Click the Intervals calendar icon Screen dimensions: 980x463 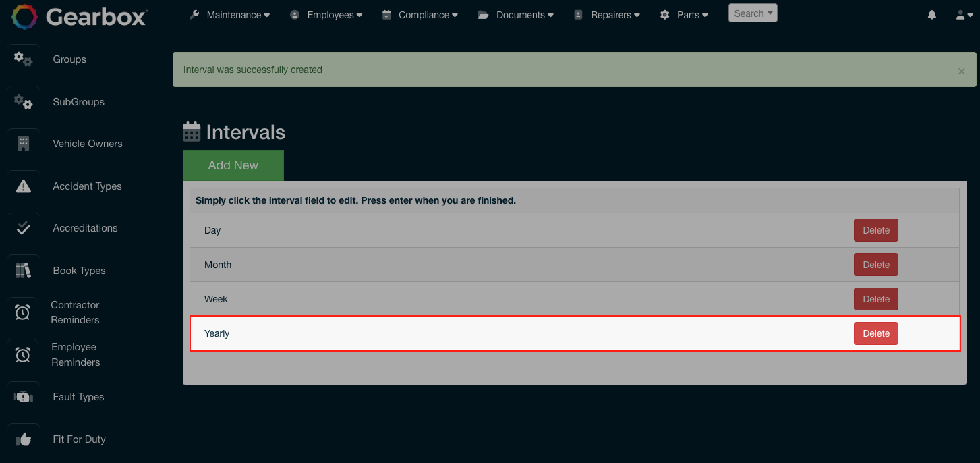click(x=192, y=131)
